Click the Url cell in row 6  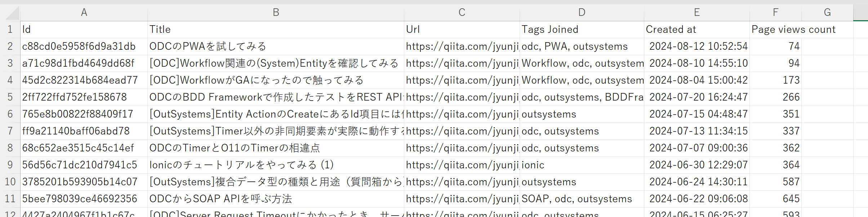pyautogui.click(x=462, y=114)
